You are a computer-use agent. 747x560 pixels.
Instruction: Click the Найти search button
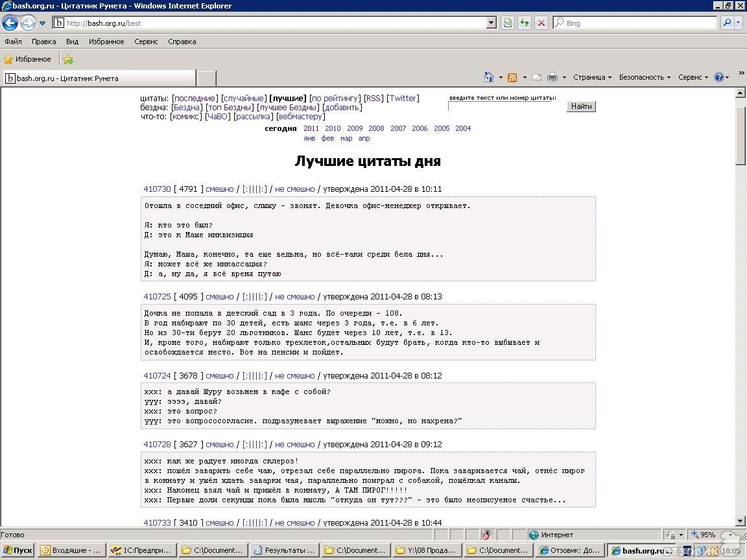581,106
